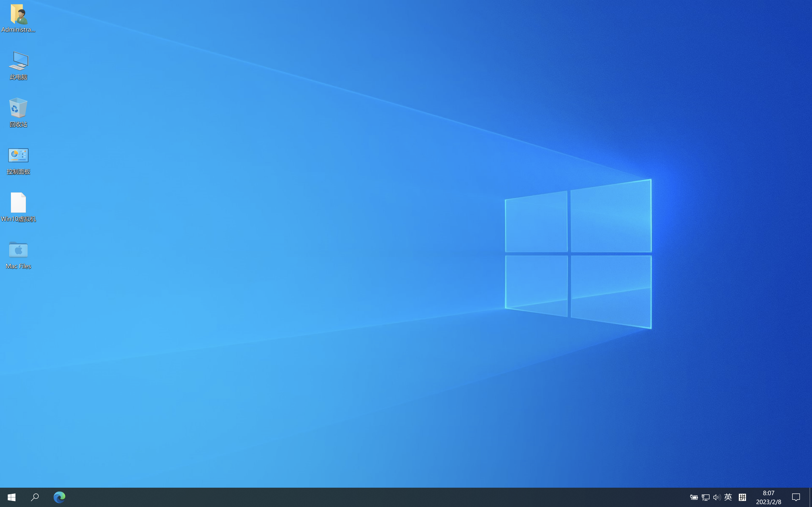Select the Mac Files folder icon
Image resolution: width=812 pixels, height=507 pixels.
click(18, 250)
